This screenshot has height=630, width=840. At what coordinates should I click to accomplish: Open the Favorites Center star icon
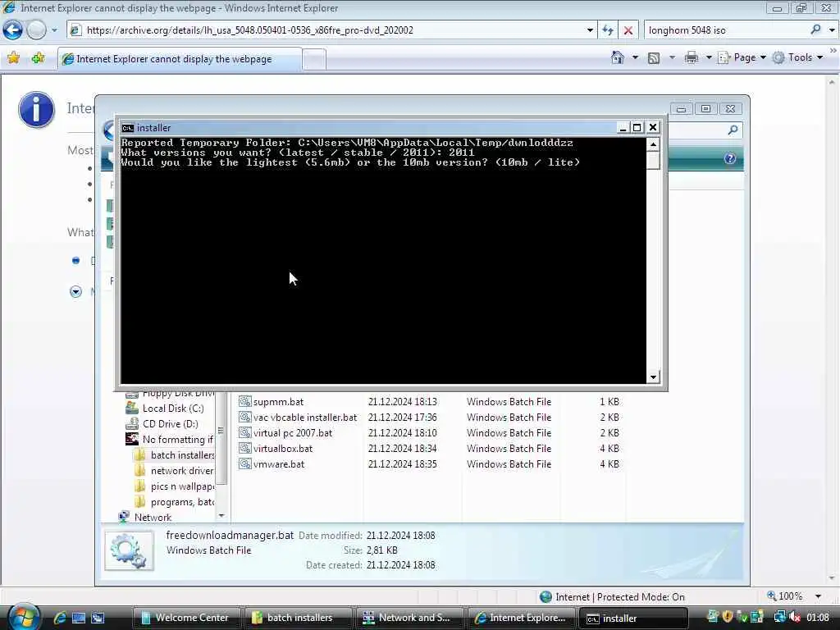click(x=13, y=58)
